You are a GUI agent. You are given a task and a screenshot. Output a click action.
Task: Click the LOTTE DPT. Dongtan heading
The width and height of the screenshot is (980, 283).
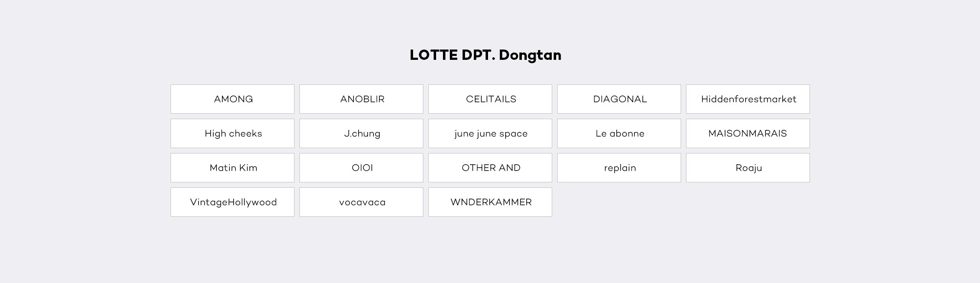(485, 55)
